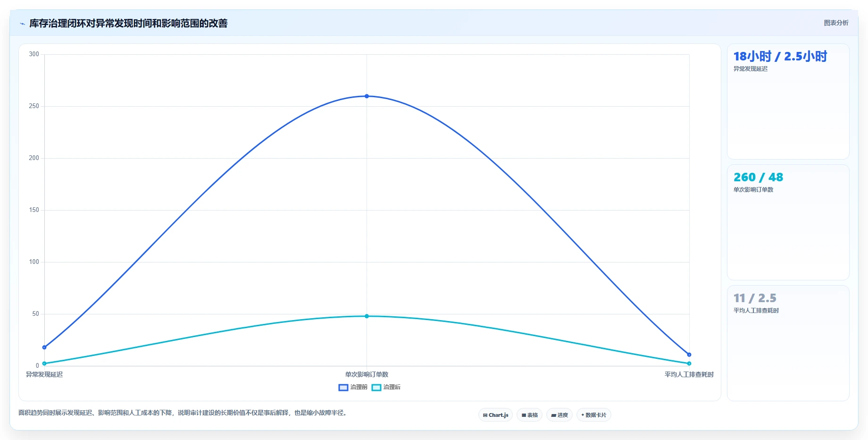This screenshot has height=440, width=868.
Task: Click the 进度 tag pill
Action: pos(559,415)
